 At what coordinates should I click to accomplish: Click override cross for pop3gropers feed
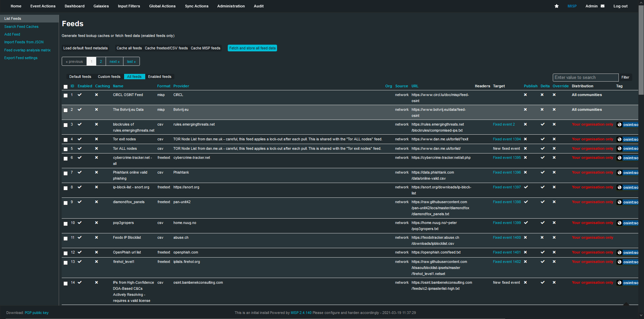554,223
